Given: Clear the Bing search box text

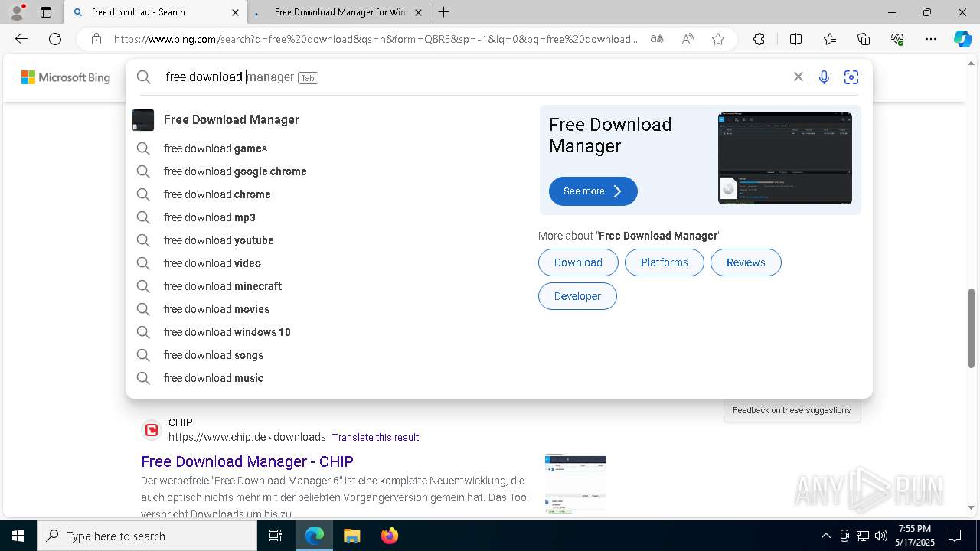Looking at the screenshot, I should 798,77.
